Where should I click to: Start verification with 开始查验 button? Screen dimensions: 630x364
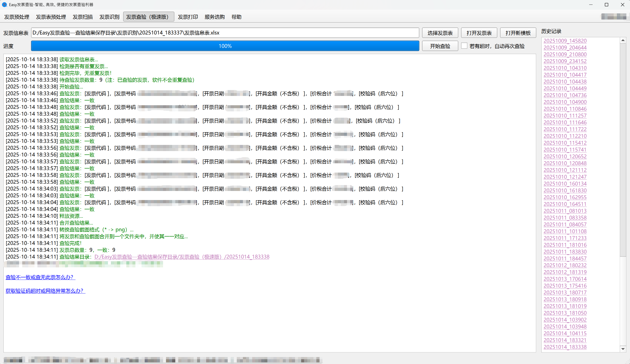440,46
